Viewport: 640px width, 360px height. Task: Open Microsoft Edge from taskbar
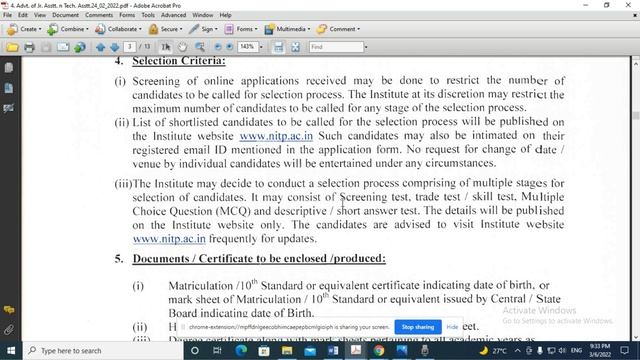coord(241,351)
